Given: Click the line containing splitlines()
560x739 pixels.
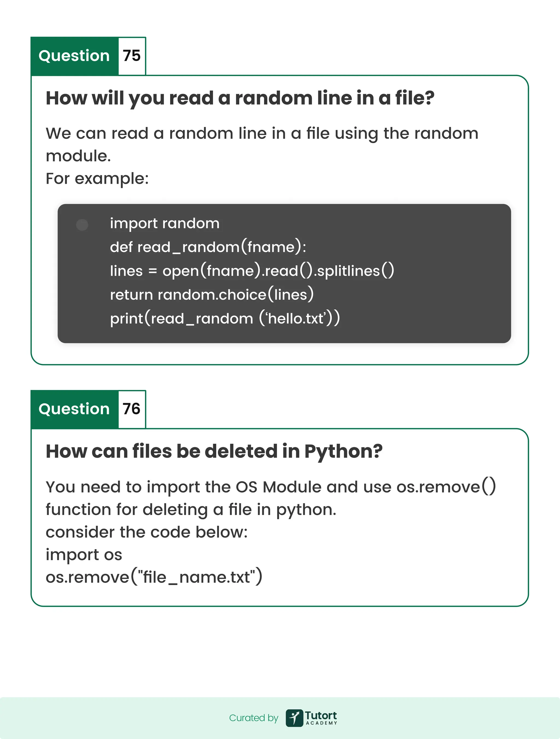Looking at the screenshot, I should point(252,271).
